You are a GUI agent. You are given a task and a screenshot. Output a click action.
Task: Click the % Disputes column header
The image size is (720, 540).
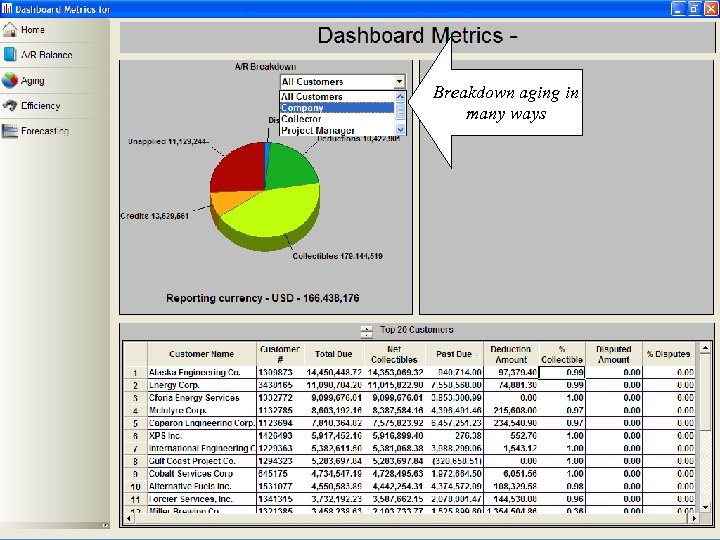coord(668,354)
